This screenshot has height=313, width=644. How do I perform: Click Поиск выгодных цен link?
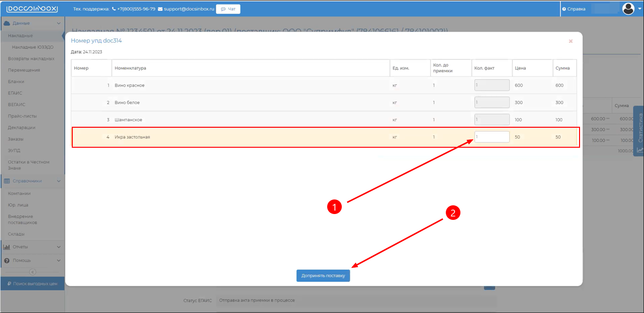32,283
